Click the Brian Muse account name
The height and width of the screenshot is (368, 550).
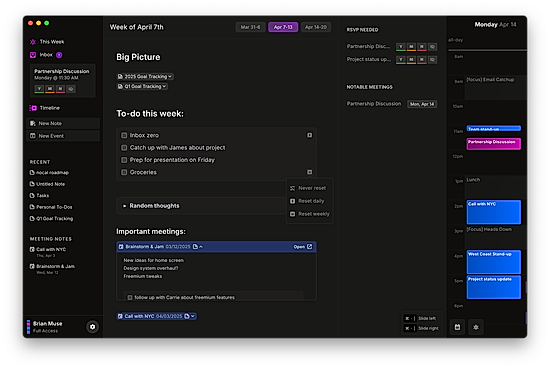coord(47,323)
